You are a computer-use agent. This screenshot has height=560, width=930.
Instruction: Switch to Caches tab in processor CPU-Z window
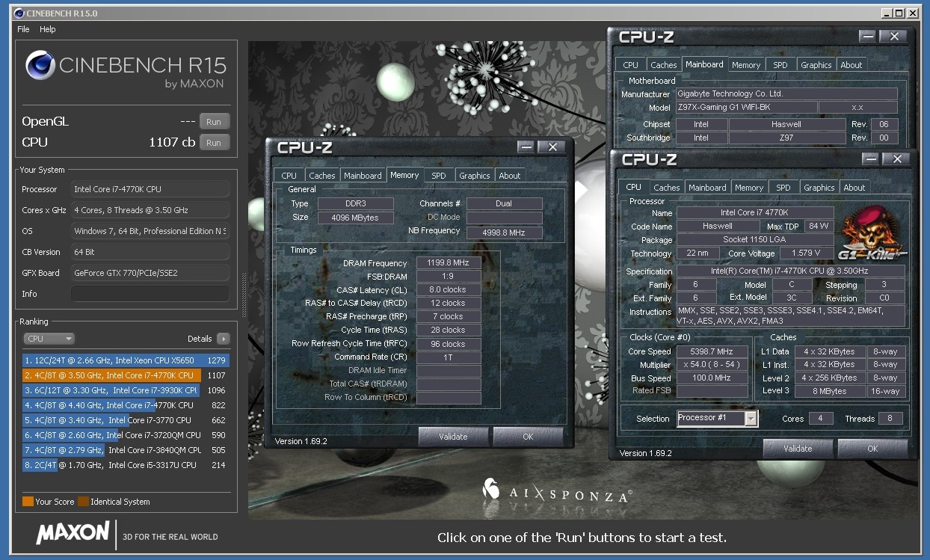pos(666,188)
